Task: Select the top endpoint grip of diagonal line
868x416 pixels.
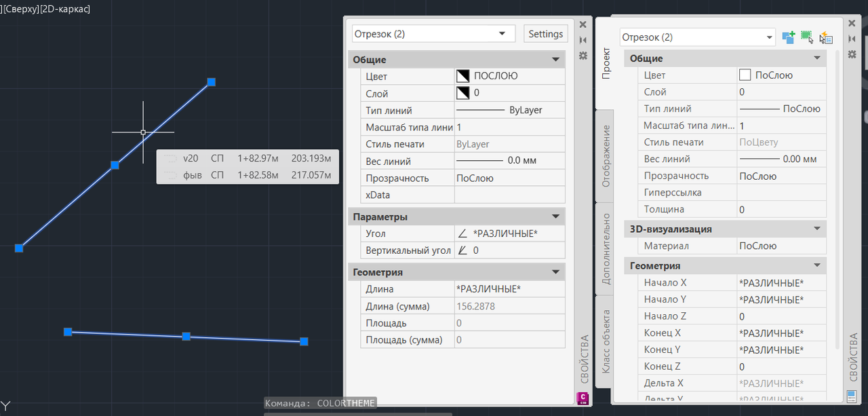Action: coord(212,82)
